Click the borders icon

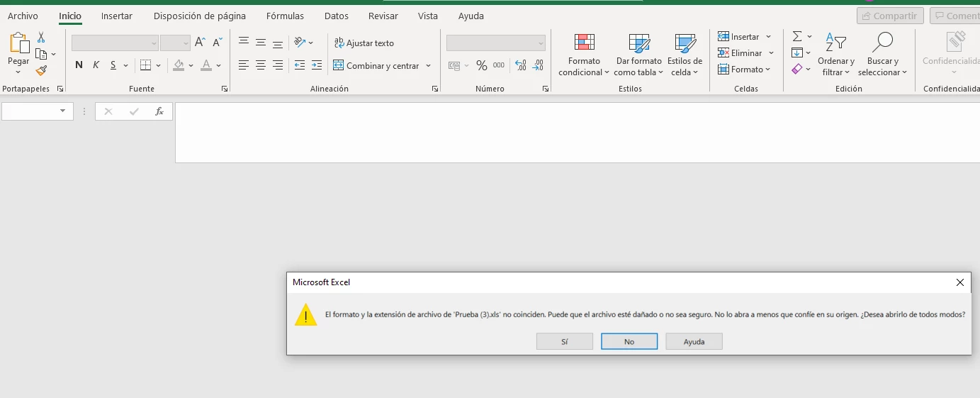145,65
